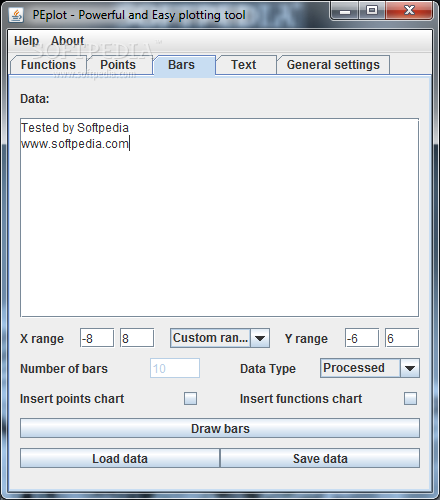Click the Y range minimum field showing -6
The height and width of the screenshot is (500, 440).
point(362,338)
